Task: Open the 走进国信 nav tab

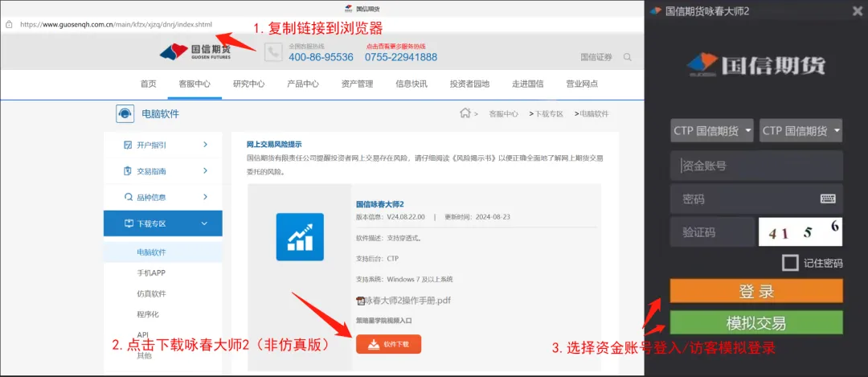Action: 527,84
